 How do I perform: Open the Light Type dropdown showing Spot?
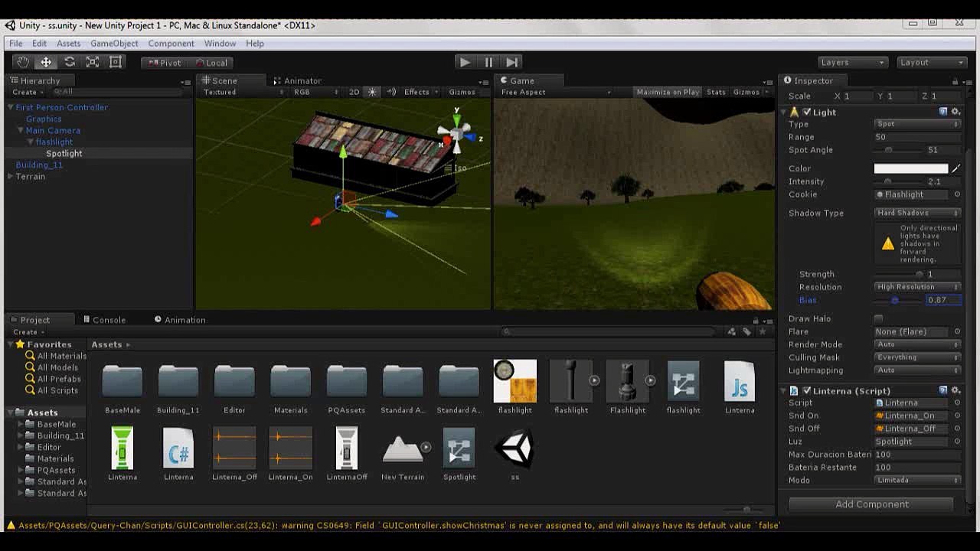click(x=917, y=124)
